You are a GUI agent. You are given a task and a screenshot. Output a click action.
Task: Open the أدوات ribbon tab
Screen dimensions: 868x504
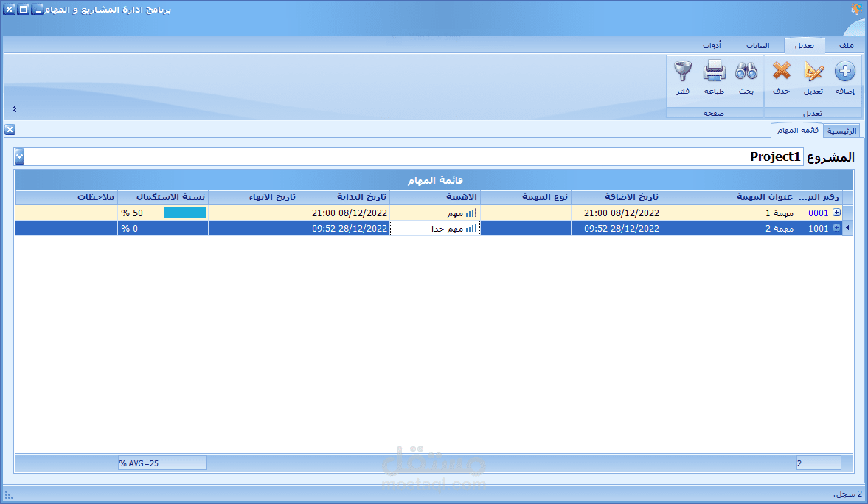[712, 46]
